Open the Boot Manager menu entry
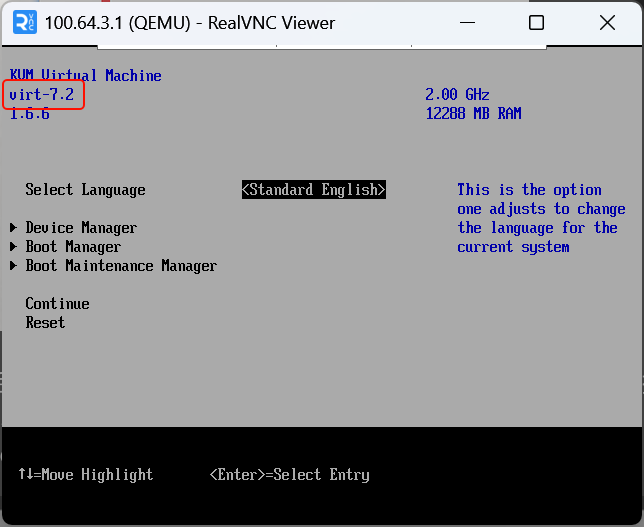Viewport: 644px width, 527px height. tap(73, 247)
